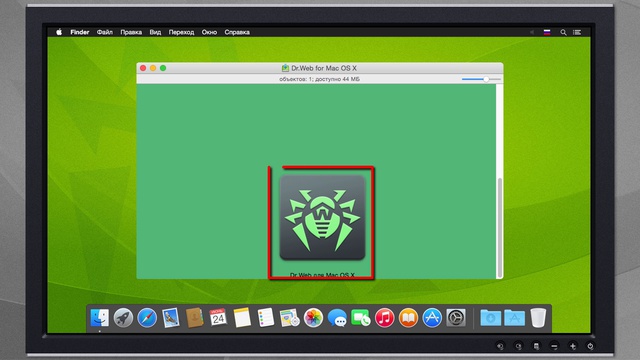640x360 pixels.
Task: Open the Finder application menu
Action: click(80, 32)
